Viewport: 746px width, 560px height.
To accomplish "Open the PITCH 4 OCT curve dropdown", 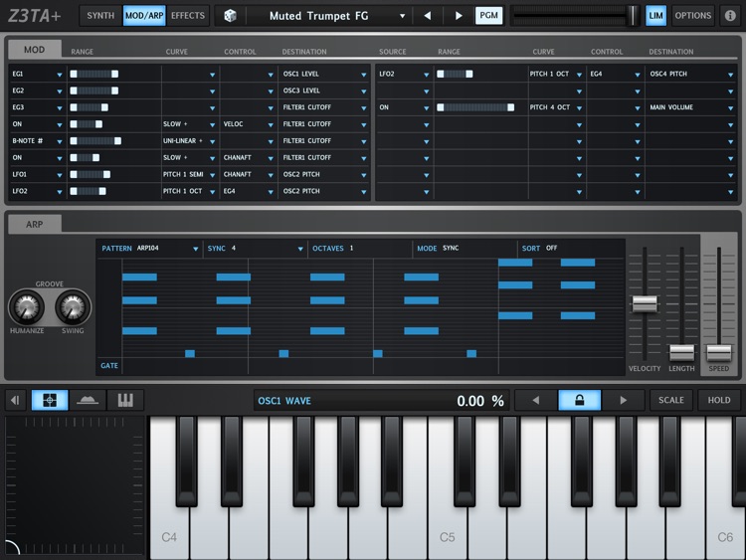I will tap(556, 107).
